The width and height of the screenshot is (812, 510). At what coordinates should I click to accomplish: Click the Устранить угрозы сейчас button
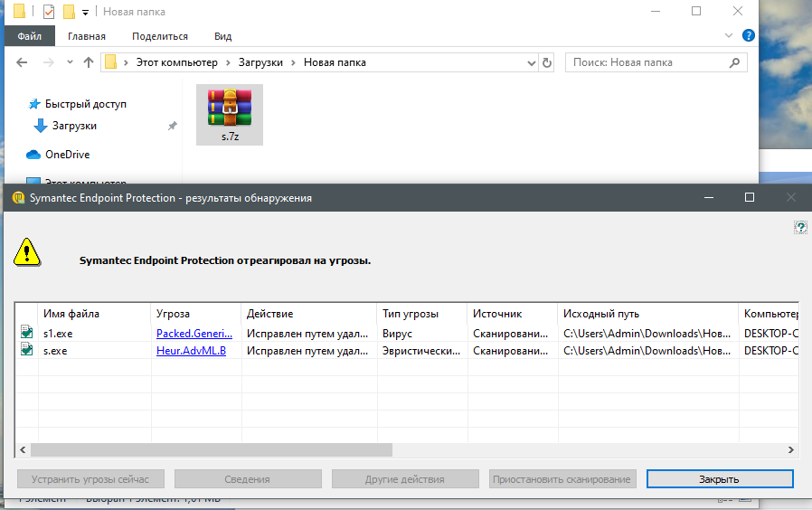tap(90, 479)
